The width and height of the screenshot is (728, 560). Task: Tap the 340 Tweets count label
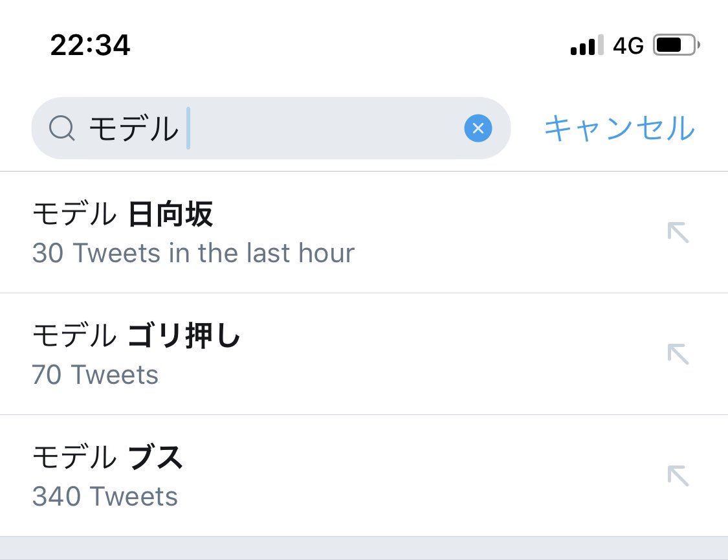105,497
